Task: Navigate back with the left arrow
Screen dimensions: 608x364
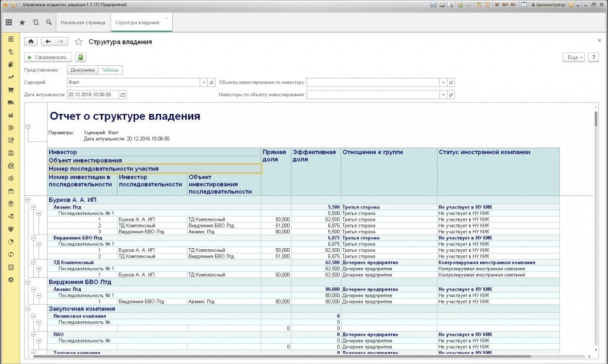Action: coord(48,42)
